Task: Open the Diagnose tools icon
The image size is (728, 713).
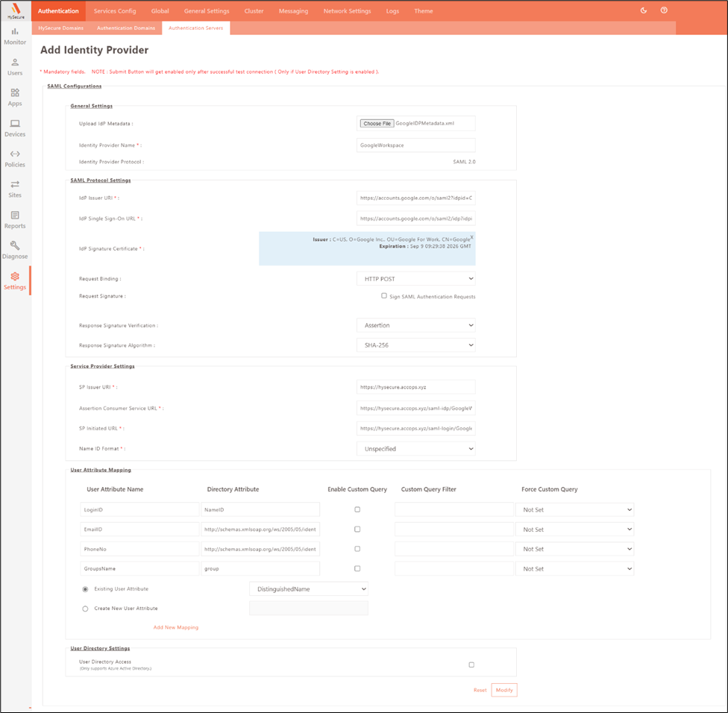Action: point(15,250)
